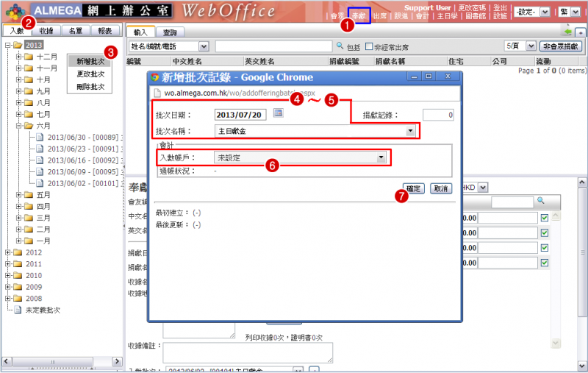Image resolution: width=588 pixels, height=373 pixels.
Task: Select the 輸入 tab
Action: click(140, 32)
